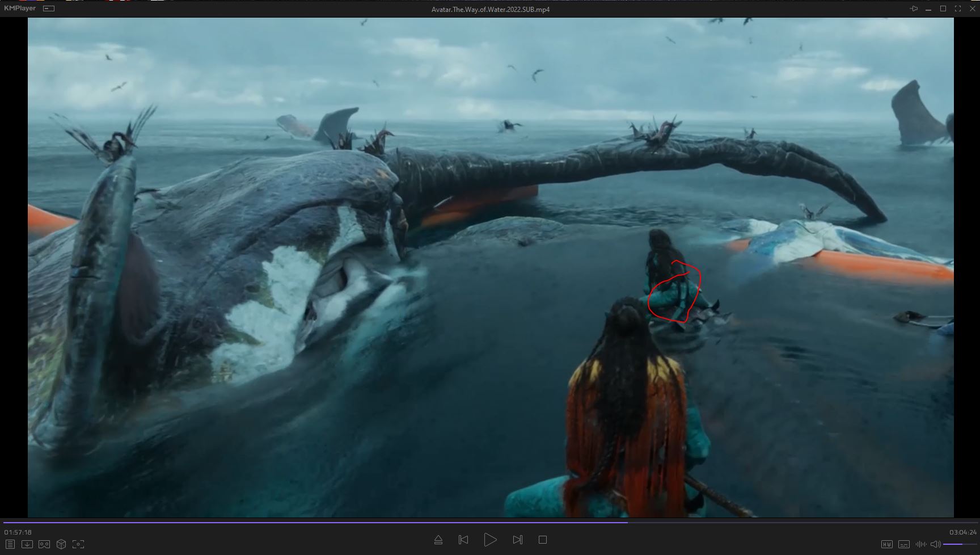Click the download video icon
The width and height of the screenshot is (980, 555).
pyautogui.click(x=27, y=544)
